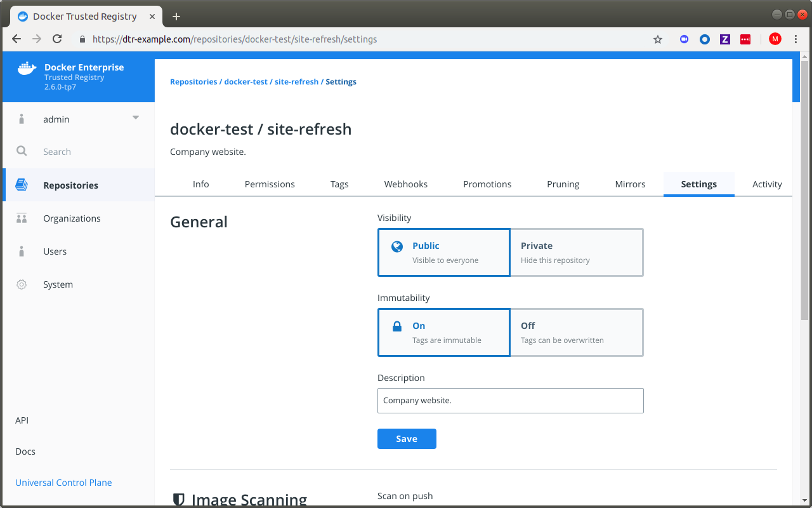The image size is (812, 508).
Task: Select Public visibility option
Action: (x=443, y=252)
